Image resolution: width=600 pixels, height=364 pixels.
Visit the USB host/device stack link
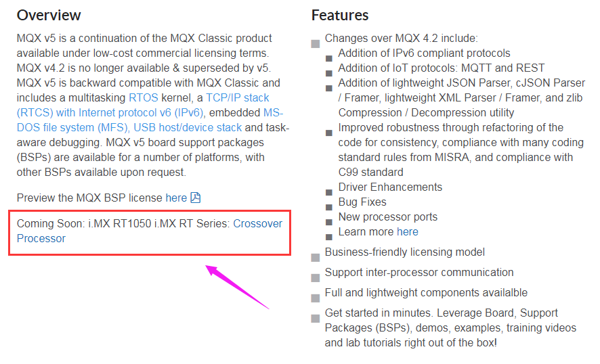coord(188,128)
